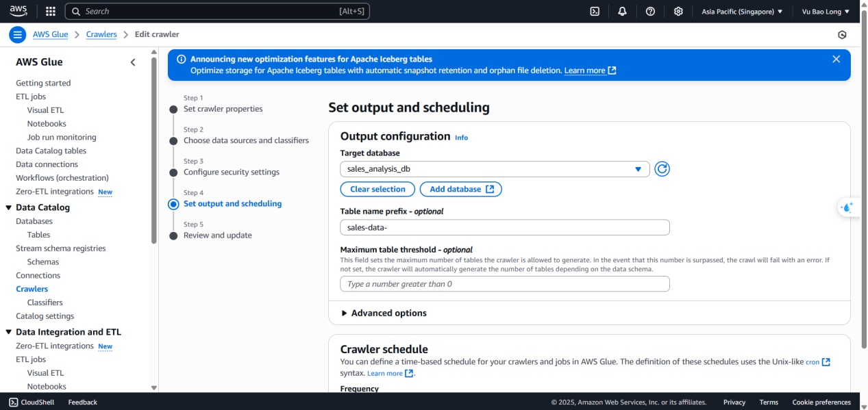Open the Vu Bao Long account menu
This screenshot has width=868, height=410.
pyautogui.click(x=826, y=12)
